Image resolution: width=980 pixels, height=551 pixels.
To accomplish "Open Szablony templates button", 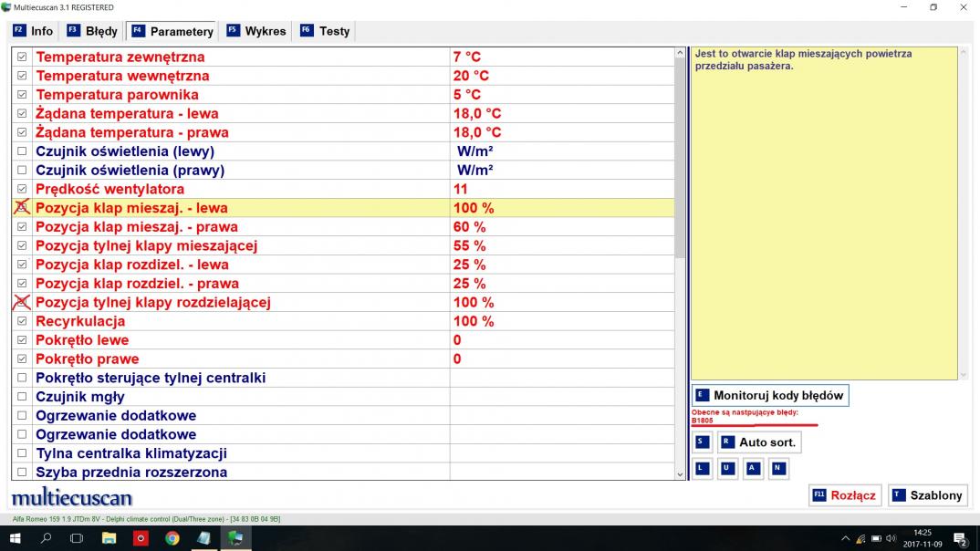I will coord(927,495).
